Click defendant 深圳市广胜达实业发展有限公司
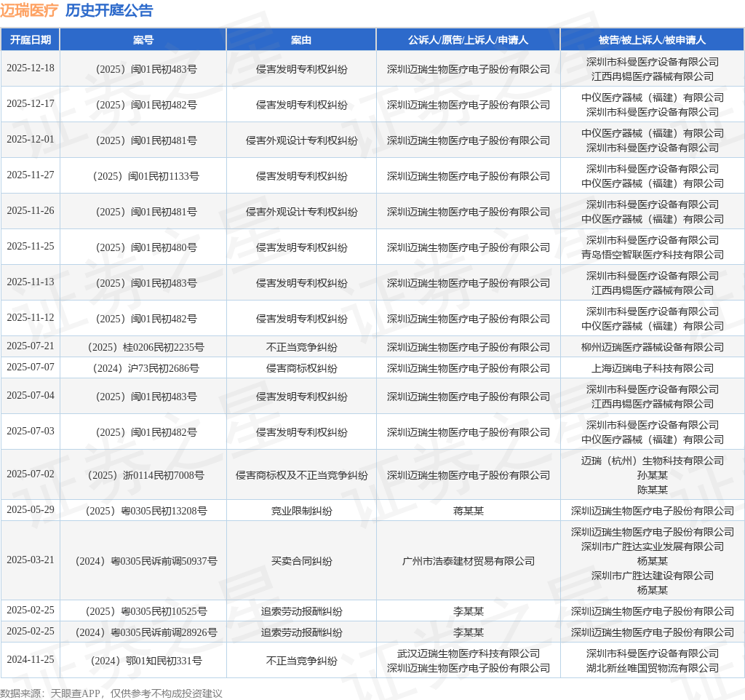Screen dimensions: 745x700 652,546
